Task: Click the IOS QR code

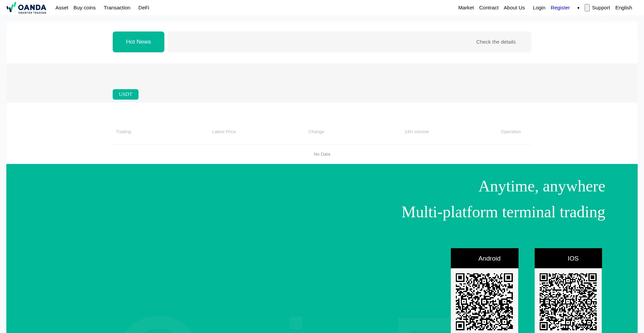Action: [x=568, y=302]
